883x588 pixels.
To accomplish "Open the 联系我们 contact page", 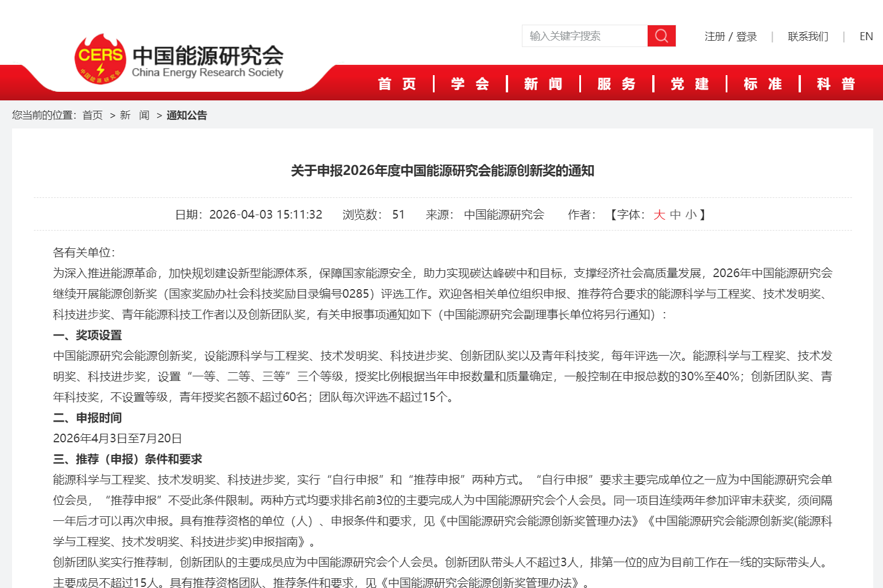I will 808,37.
